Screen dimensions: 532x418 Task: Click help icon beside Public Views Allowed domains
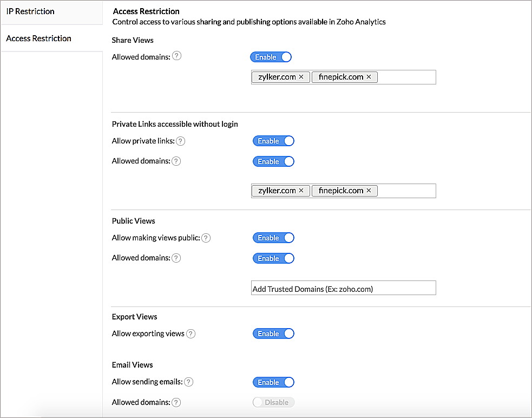point(176,258)
